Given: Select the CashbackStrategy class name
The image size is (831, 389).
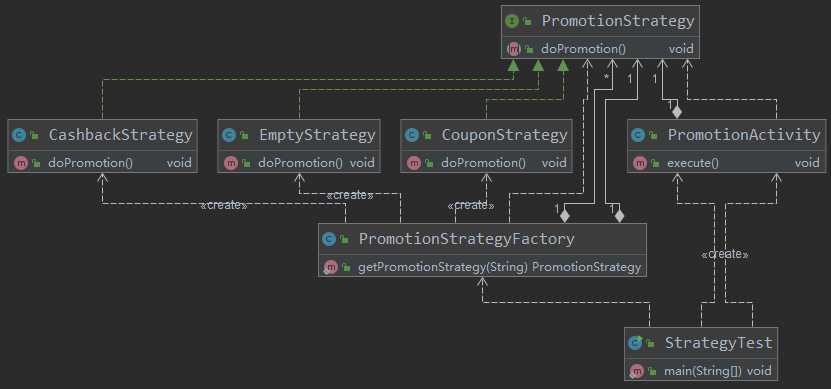Looking at the screenshot, I should (x=120, y=135).
